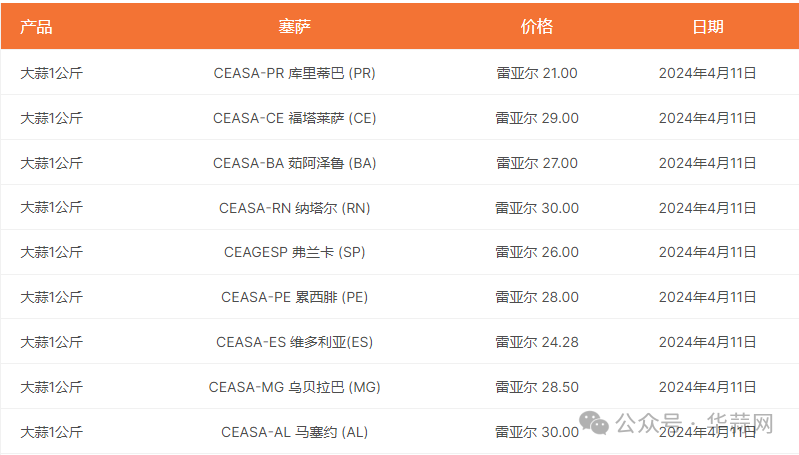This screenshot has height=455, width=799.
Task: Select CEASA-PE 累西腓 (PE) cell
Action: (x=295, y=297)
